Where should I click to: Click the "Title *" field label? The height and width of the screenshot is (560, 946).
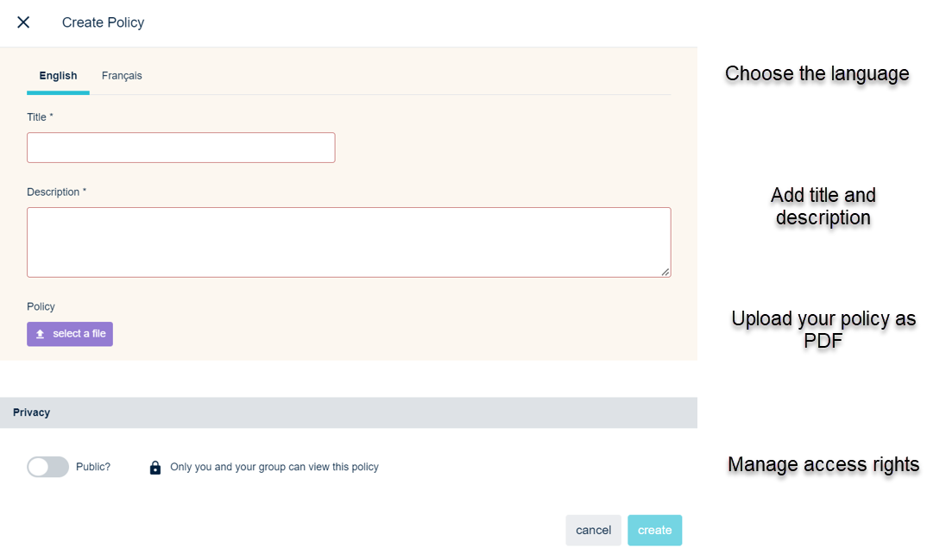coord(40,116)
